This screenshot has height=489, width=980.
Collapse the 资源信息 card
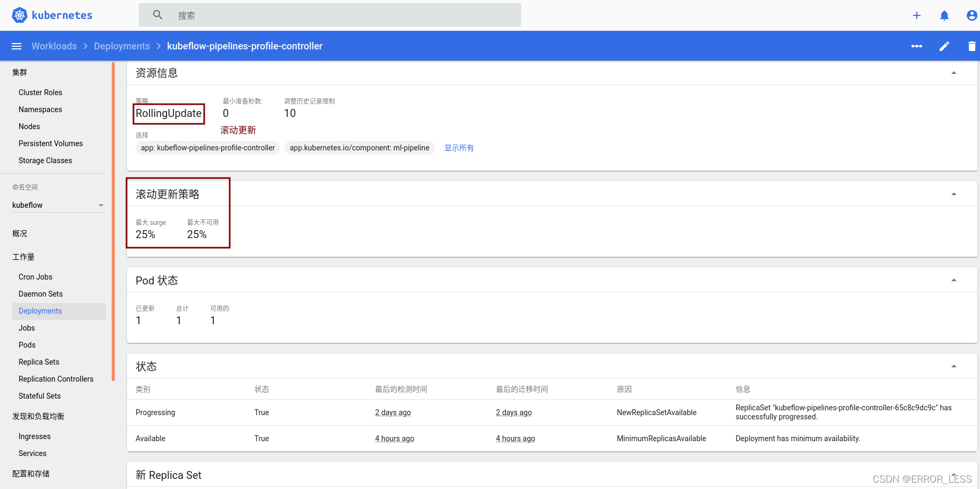[954, 73]
